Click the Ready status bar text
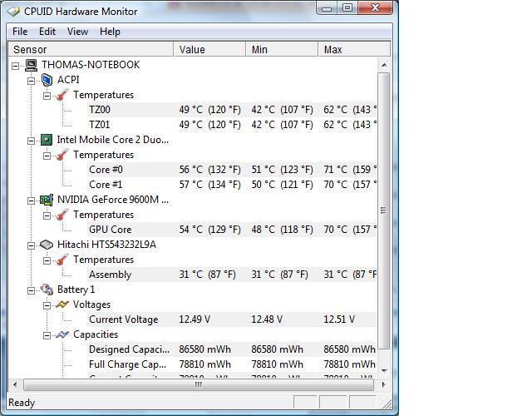This screenshot has height=416, width=532. tap(22, 403)
